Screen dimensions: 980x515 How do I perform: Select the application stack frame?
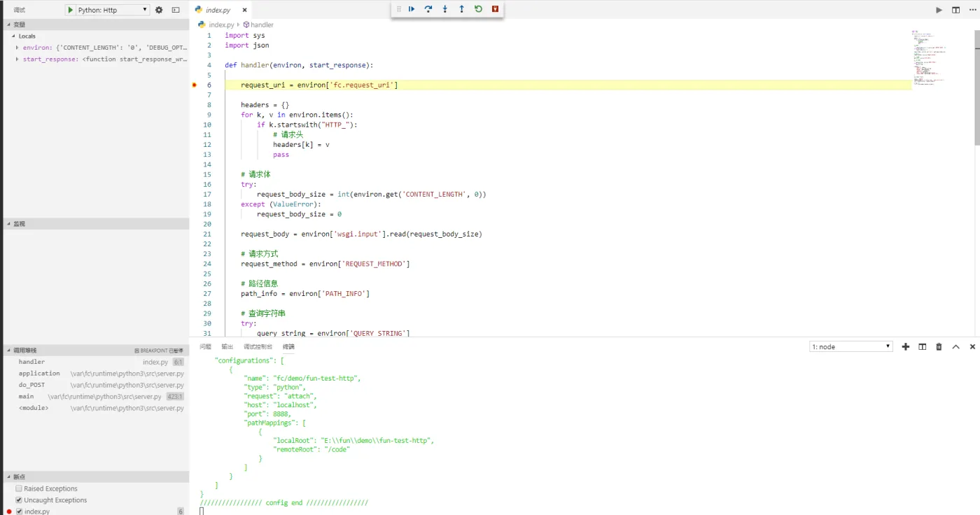(96, 374)
